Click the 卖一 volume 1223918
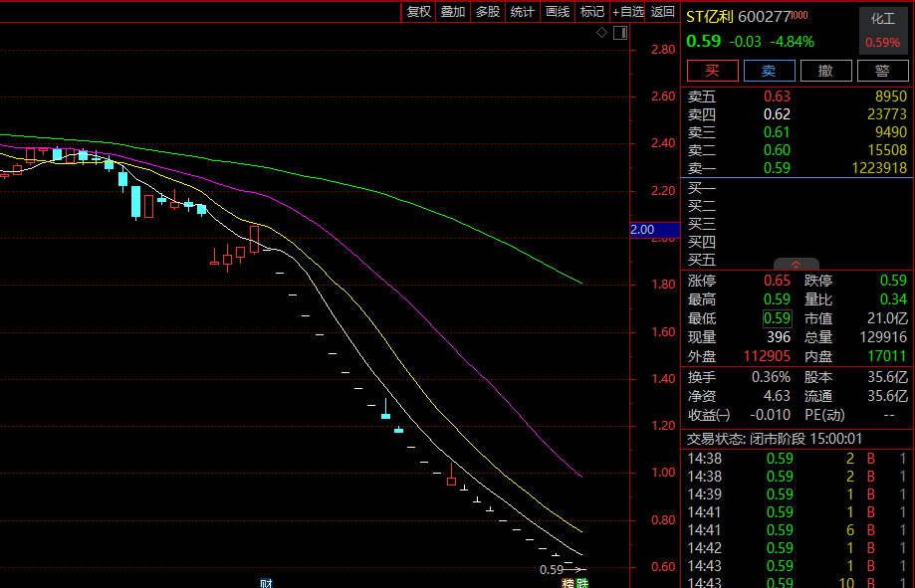Viewport: 915px width, 588px height. [x=879, y=168]
